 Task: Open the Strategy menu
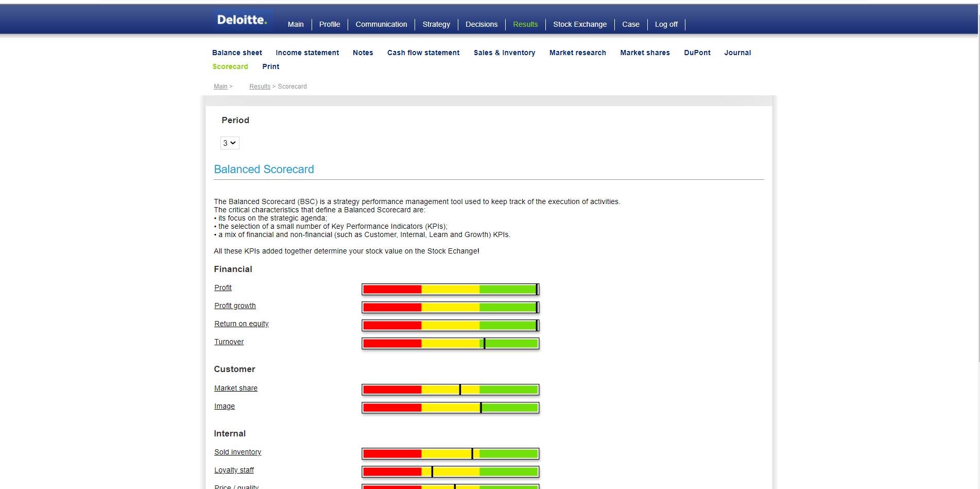(x=436, y=24)
